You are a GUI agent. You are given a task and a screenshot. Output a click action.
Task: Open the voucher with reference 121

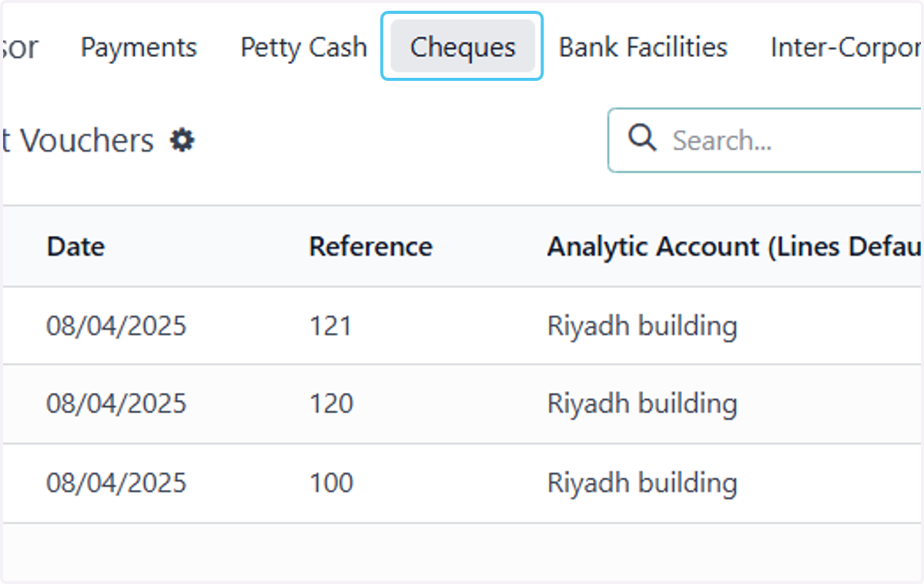click(x=330, y=326)
